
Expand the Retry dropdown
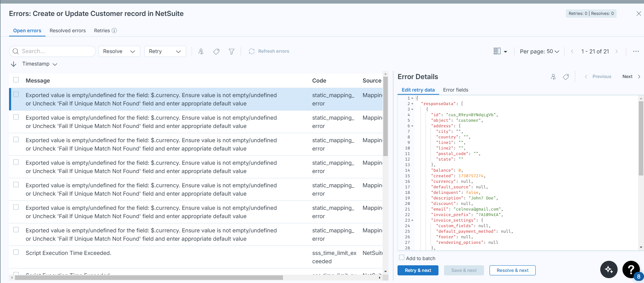[165, 51]
